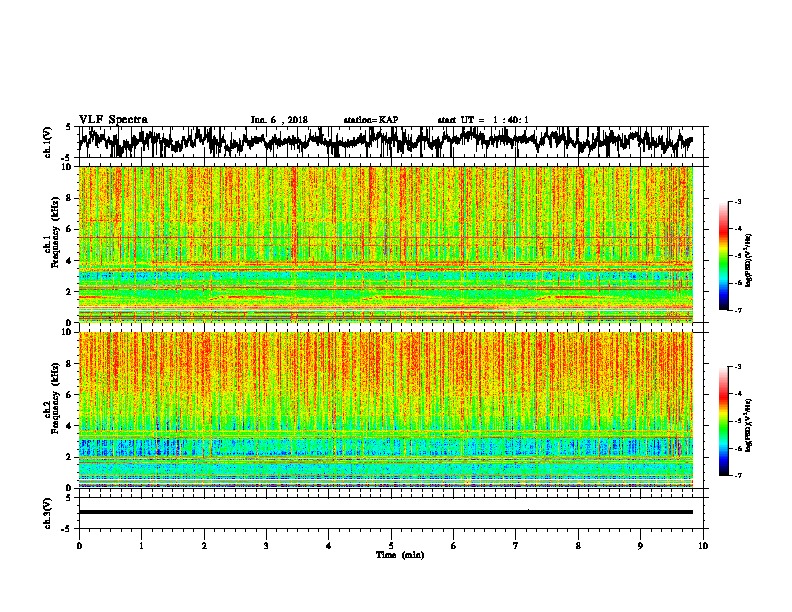Image resolution: width=792 pixels, height=612 pixels.
Task: Select the date text "Jan. 6, 2018"
Action: pyautogui.click(x=279, y=120)
